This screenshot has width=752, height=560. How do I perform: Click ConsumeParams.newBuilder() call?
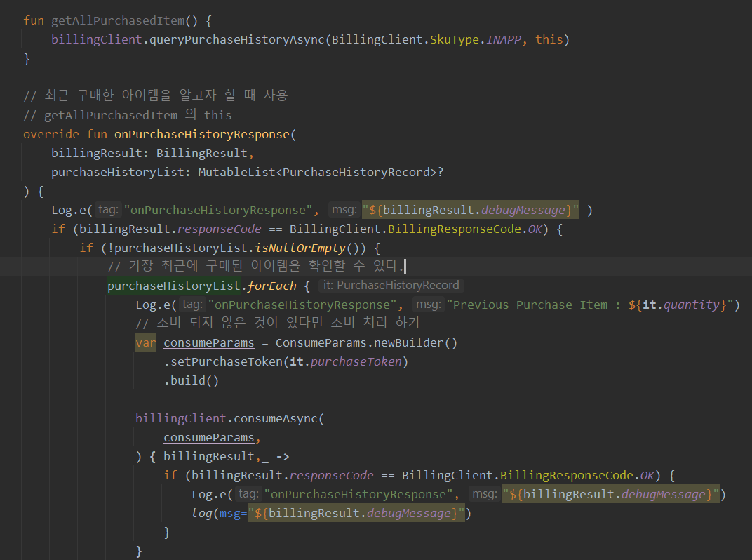[x=366, y=342]
